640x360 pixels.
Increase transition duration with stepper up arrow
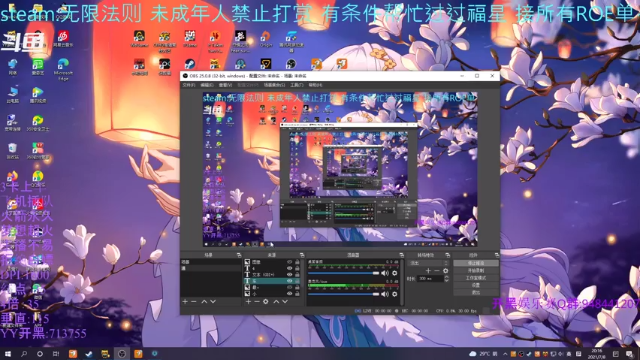tap(447, 277)
